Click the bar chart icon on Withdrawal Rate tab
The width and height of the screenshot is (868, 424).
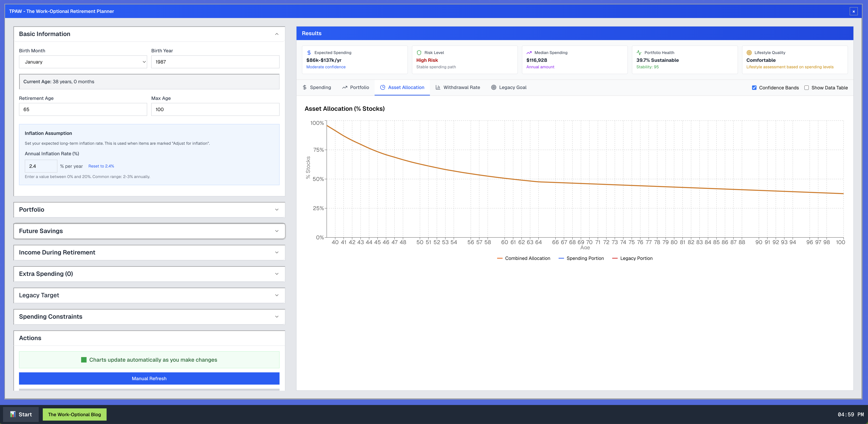coord(438,87)
